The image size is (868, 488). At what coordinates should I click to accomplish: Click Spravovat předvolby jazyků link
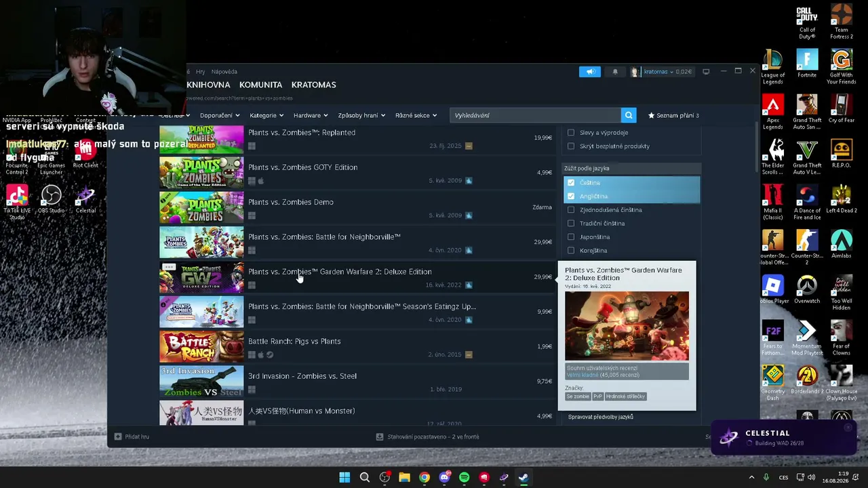point(600,417)
